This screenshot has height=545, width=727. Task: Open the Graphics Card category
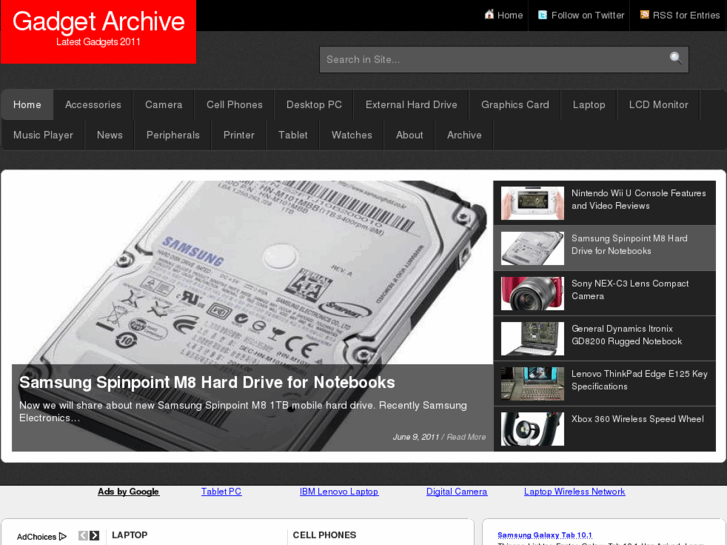click(515, 105)
